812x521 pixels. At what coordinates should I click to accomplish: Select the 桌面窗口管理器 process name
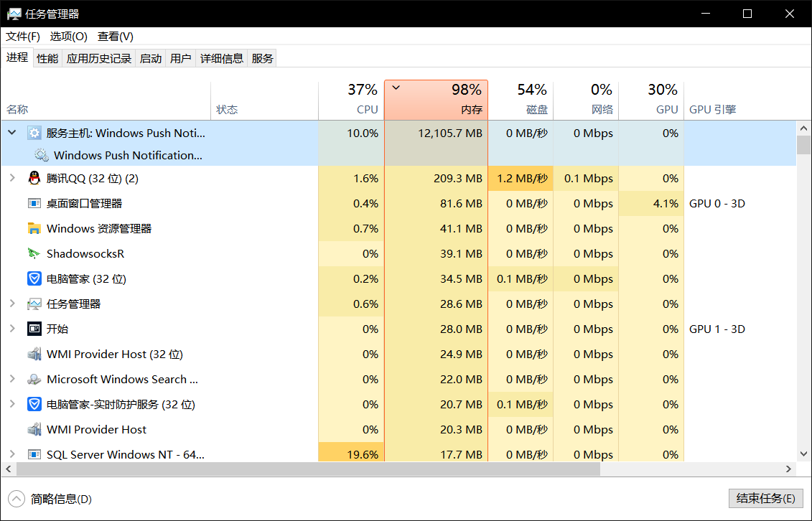point(85,203)
